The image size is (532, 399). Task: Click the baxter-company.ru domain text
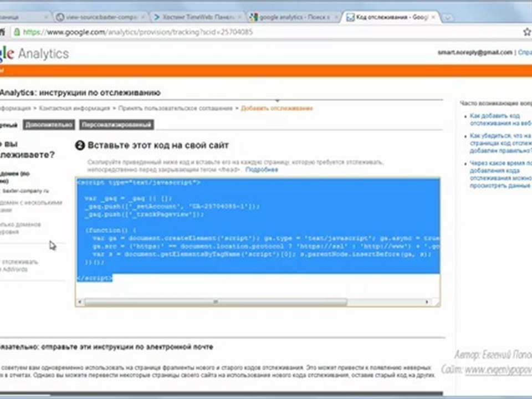pyautogui.click(x=25, y=191)
